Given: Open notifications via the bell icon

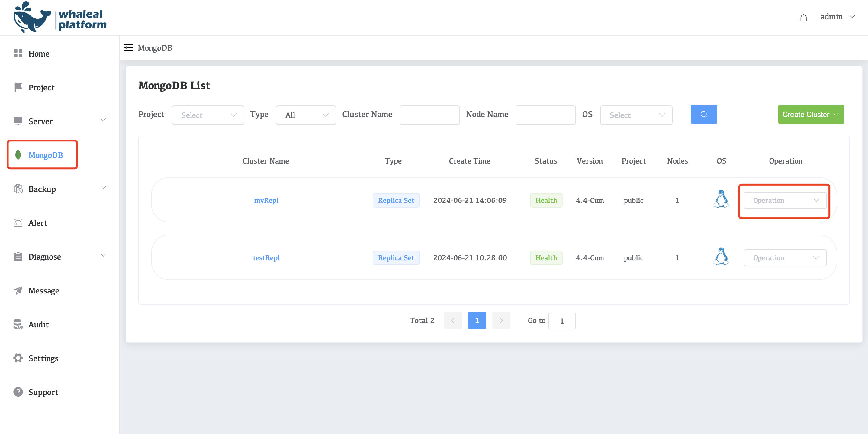Looking at the screenshot, I should (803, 18).
